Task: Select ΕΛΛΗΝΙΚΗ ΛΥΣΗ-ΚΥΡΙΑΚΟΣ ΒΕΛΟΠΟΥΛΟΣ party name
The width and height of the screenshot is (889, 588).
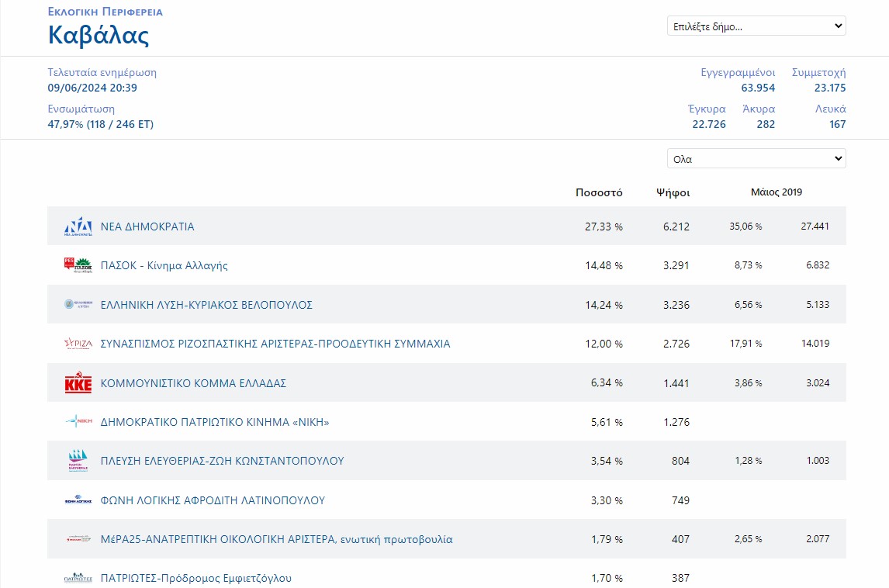Action: [206, 305]
